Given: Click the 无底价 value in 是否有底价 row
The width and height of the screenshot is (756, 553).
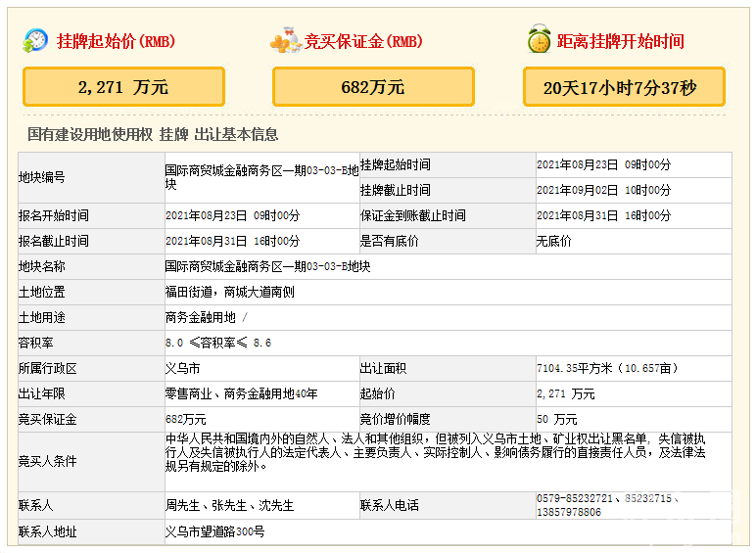Looking at the screenshot, I should [x=553, y=241].
